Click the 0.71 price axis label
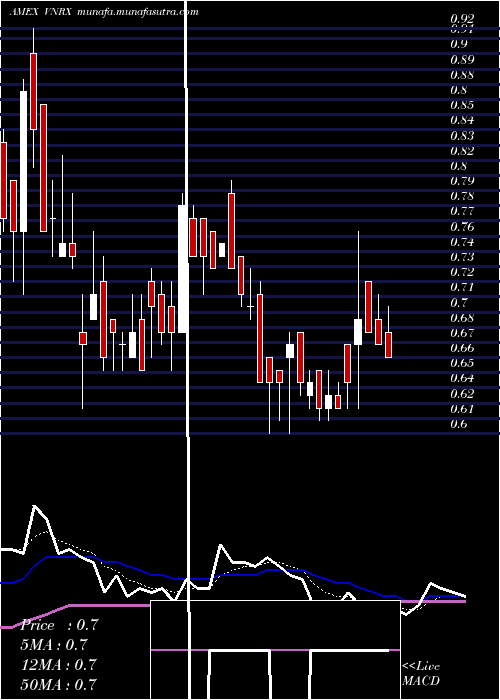 tap(462, 287)
